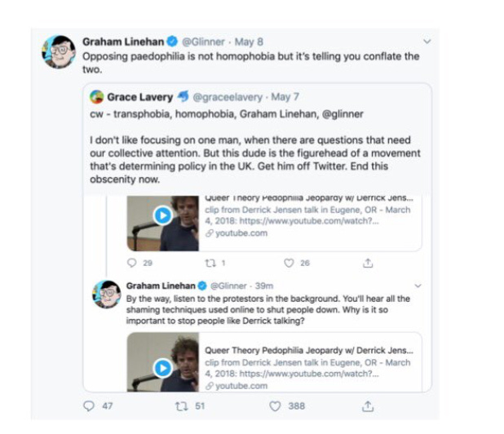This screenshot has height=434, width=504.
Task: Click the share icon on the bottom tweet row
Action: pos(368,406)
